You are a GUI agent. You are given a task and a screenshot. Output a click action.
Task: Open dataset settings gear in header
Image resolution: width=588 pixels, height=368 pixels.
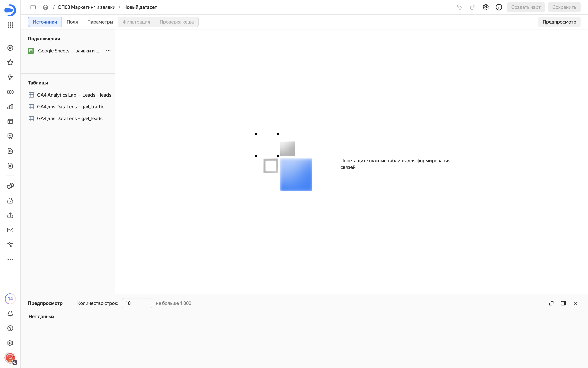[x=485, y=7]
